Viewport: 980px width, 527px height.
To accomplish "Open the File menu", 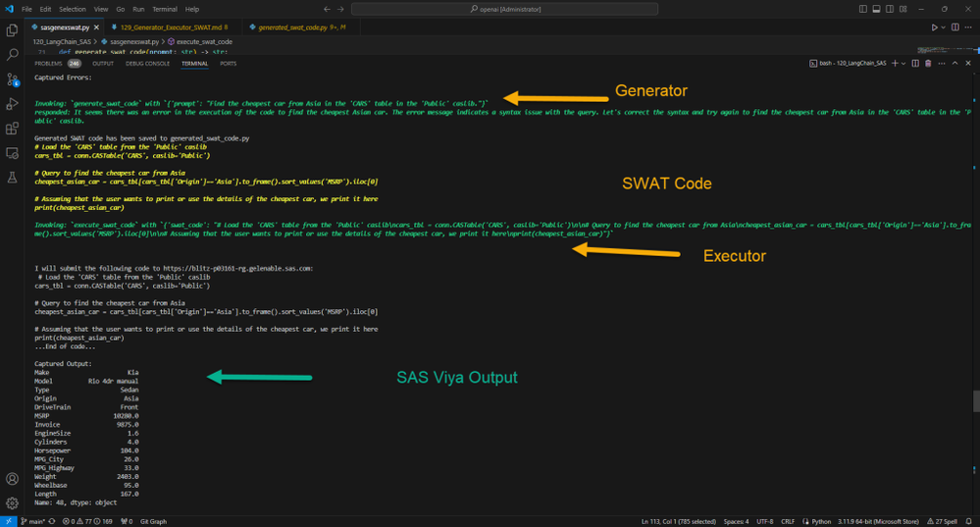I will 26,9.
